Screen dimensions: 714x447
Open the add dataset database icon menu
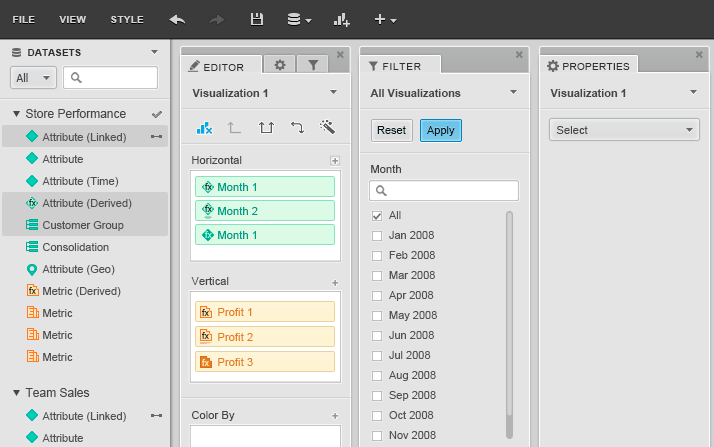click(x=299, y=19)
